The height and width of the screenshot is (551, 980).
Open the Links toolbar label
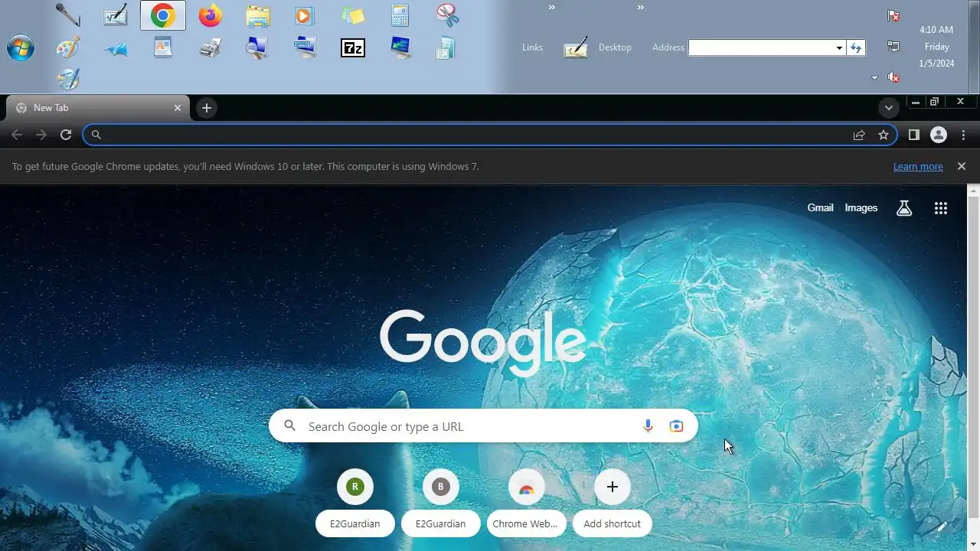(532, 47)
